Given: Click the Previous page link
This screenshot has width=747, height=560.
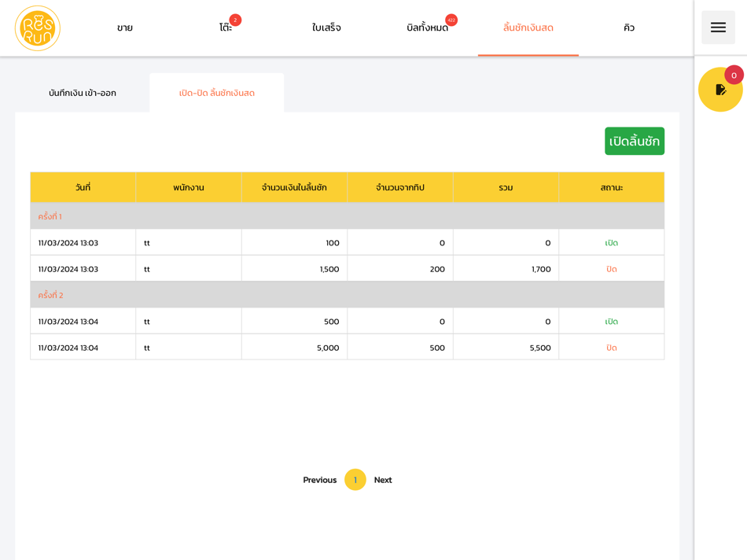Looking at the screenshot, I should tap(320, 480).
